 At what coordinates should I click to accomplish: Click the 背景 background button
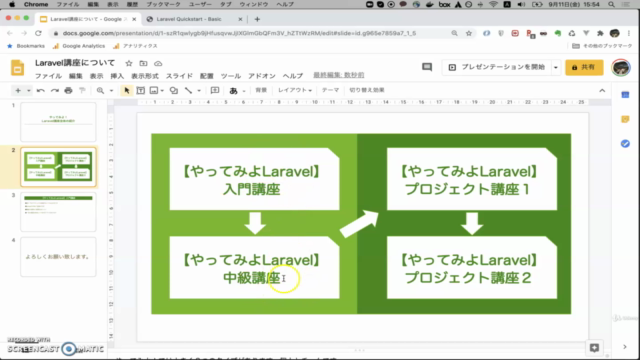tap(261, 90)
